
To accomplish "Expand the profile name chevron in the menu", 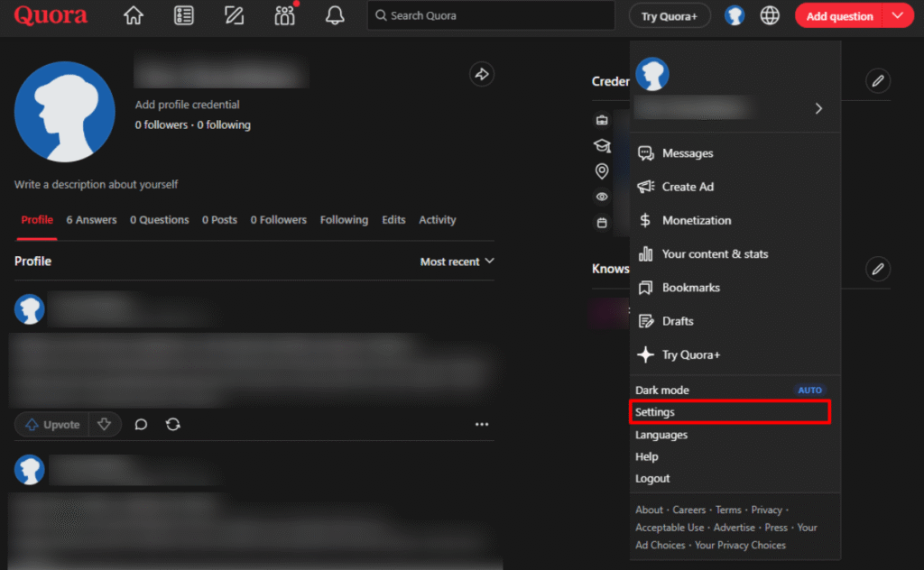I will tap(818, 108).
